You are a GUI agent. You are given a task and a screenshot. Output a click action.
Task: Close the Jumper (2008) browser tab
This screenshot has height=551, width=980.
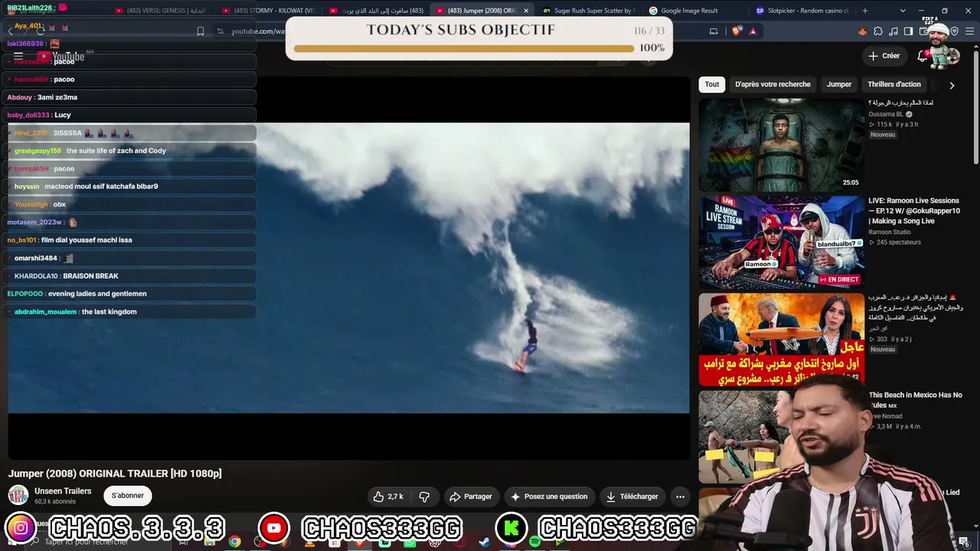click(526, 11)
